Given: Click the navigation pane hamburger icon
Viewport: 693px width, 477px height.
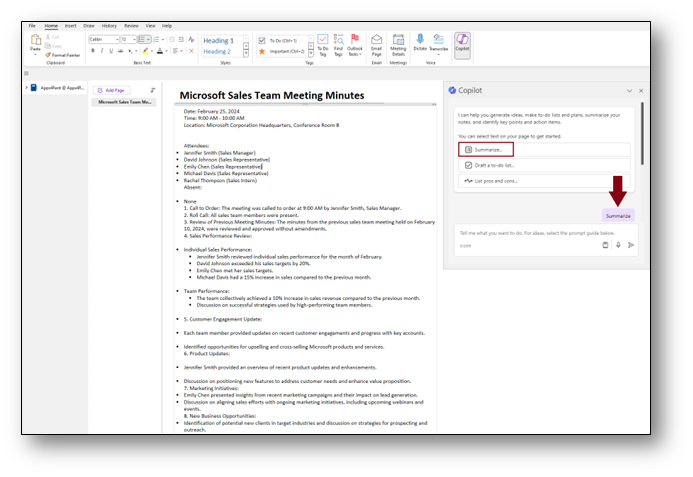Looking at the screenshot, I should coord(27,73).
